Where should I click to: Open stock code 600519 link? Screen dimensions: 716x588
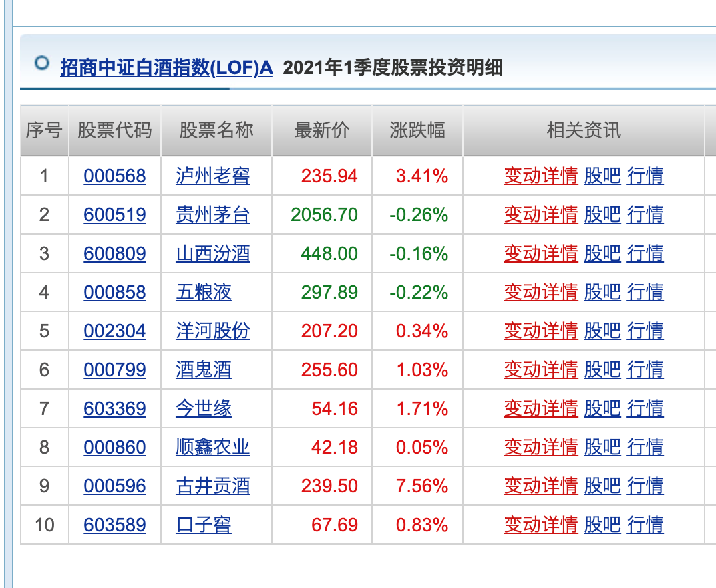pyautogui.click(x=115, y=214)
